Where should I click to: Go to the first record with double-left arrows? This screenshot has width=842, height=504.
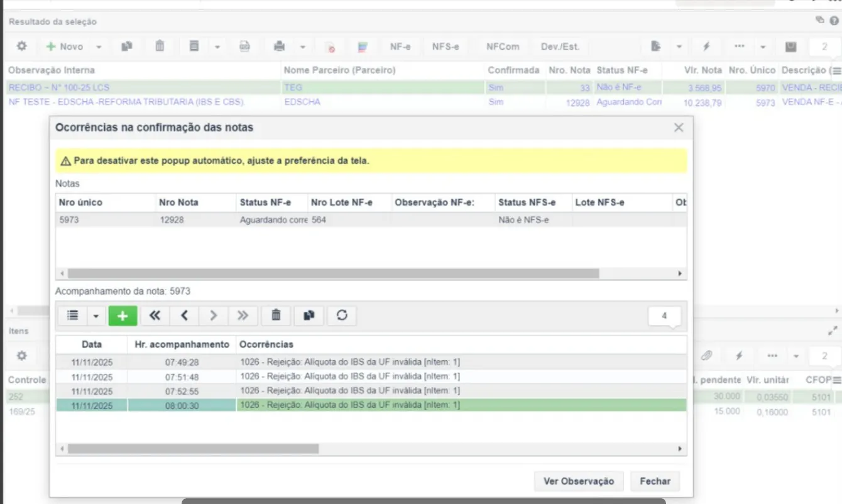coord(155,315)
